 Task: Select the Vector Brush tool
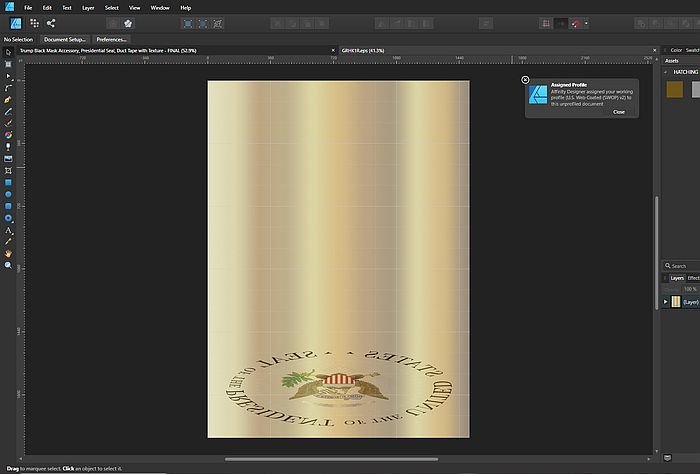pos(8,123)
